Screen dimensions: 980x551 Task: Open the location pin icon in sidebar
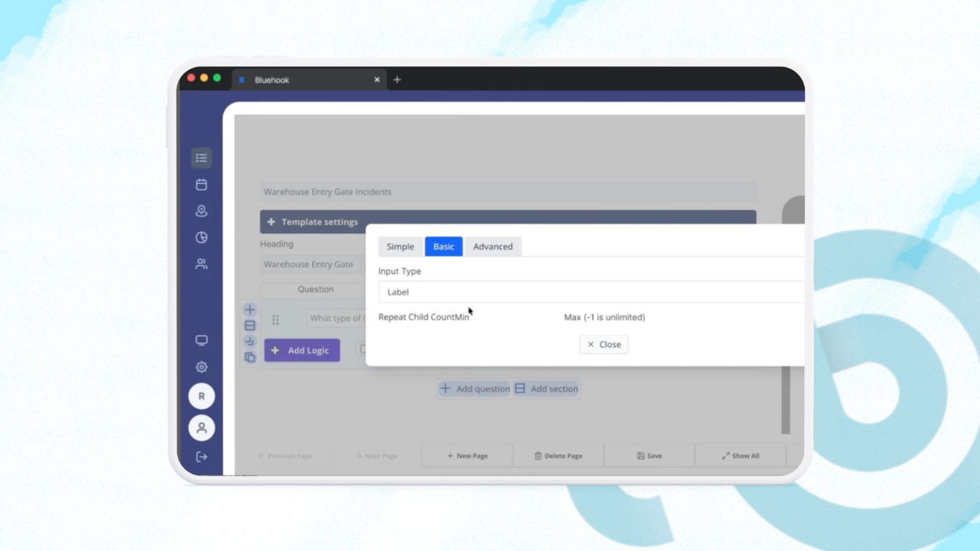pyautogui.click(x=202, y=211)
